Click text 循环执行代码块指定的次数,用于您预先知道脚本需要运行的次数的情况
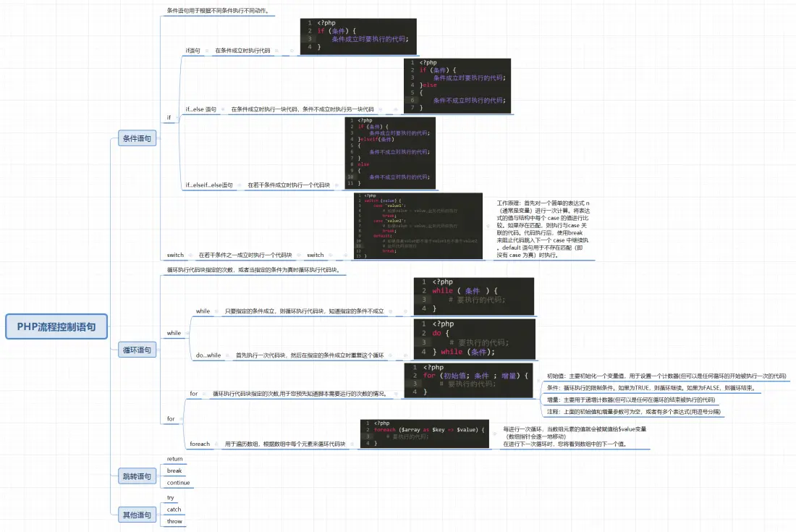 [x=300, y=394]
